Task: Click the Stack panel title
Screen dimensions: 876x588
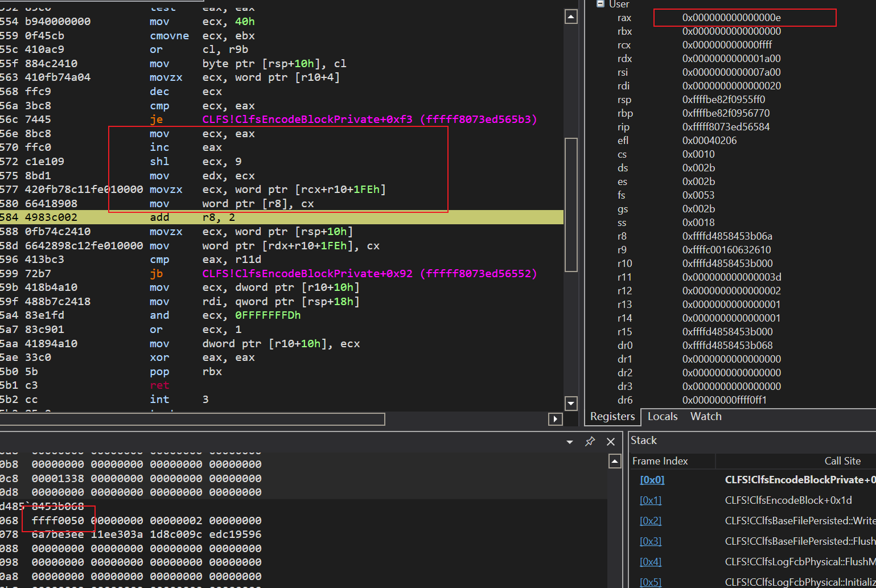Action: (x=643, y=441)
